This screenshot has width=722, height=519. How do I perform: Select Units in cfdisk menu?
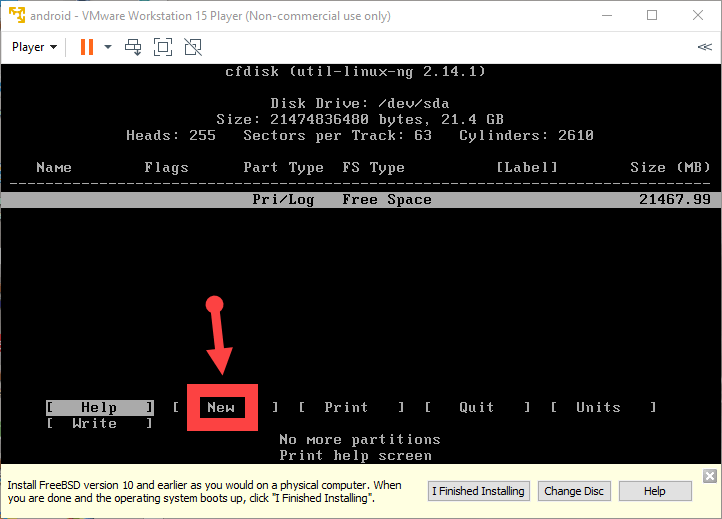tap(598, 407)
